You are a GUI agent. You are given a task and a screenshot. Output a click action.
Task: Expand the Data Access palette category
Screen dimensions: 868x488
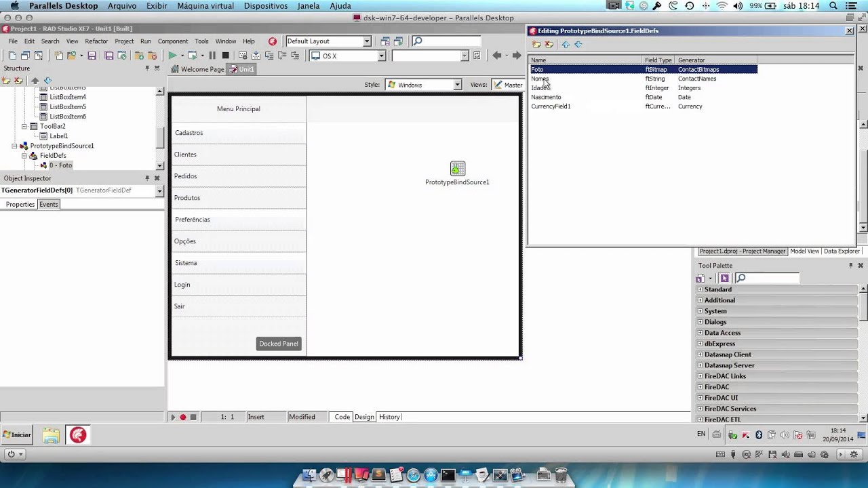click(x=700, y=333)
